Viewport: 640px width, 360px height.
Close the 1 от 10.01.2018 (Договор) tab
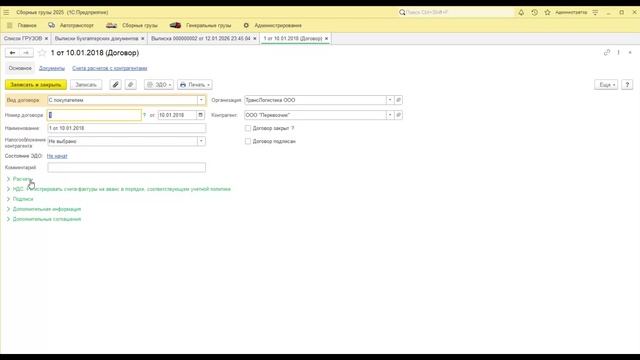[x=326, y=38]
